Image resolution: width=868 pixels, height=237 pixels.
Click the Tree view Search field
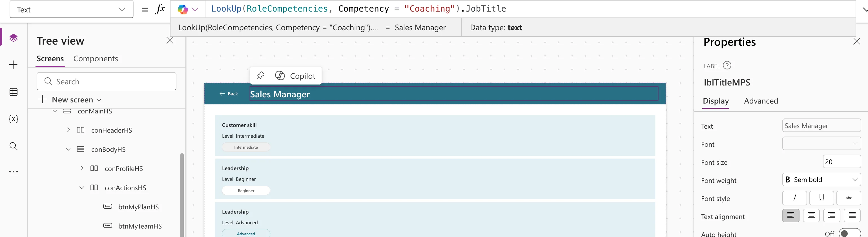[107, 81]
